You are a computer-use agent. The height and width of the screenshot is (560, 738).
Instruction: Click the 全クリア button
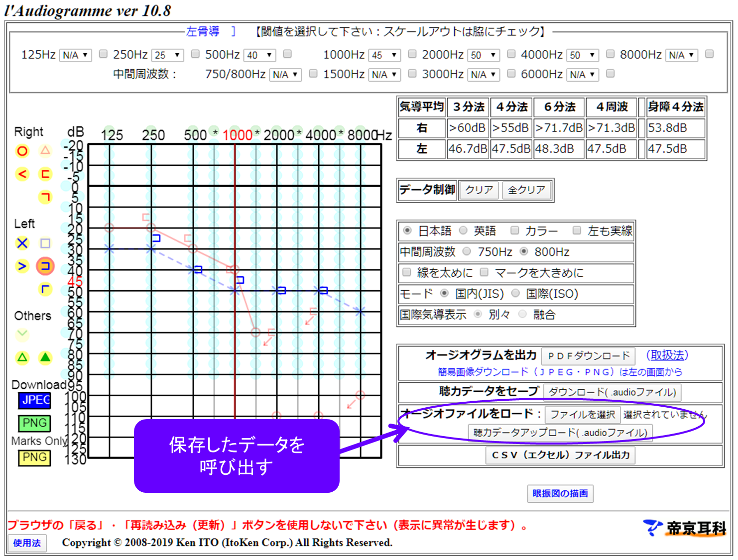[x=526, y=190]
